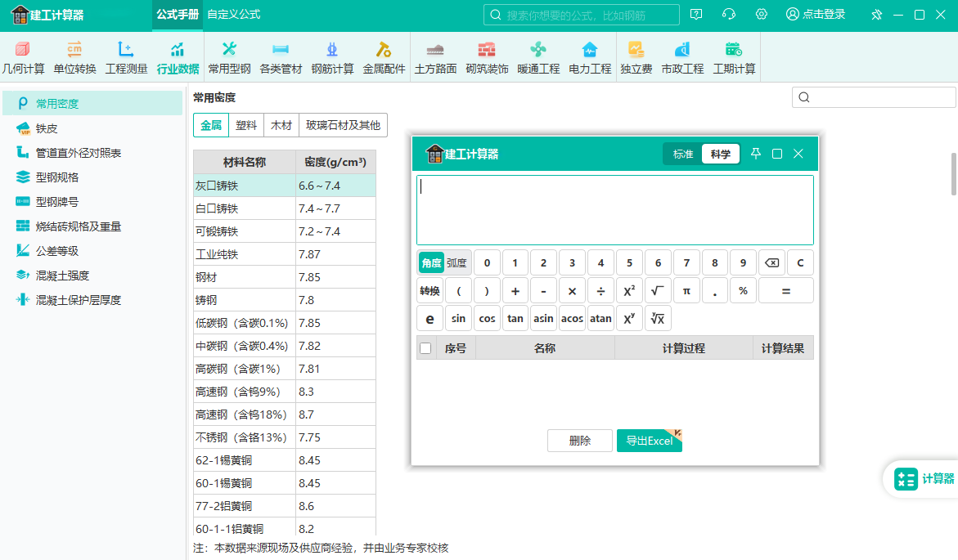The height and width of the screenshot is (560, 958).
Task: Click the vertical scrollbar on the right
Action: (x=953, y=173)
